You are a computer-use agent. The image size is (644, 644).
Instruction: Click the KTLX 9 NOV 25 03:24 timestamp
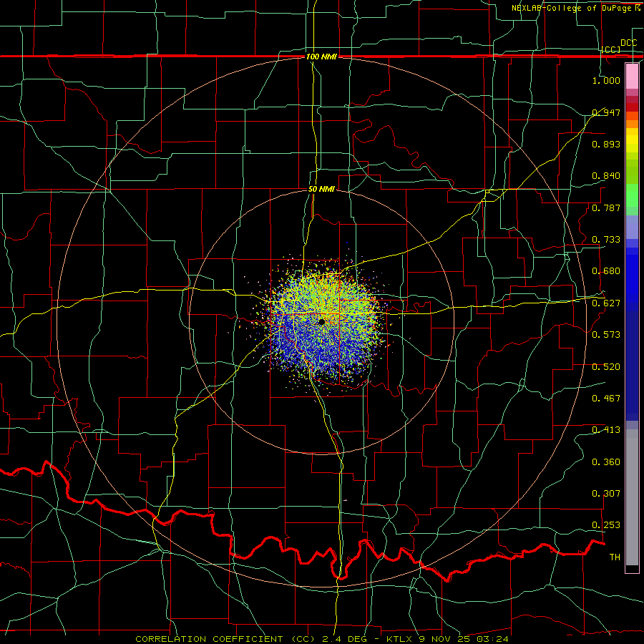[x=447, y=639]
